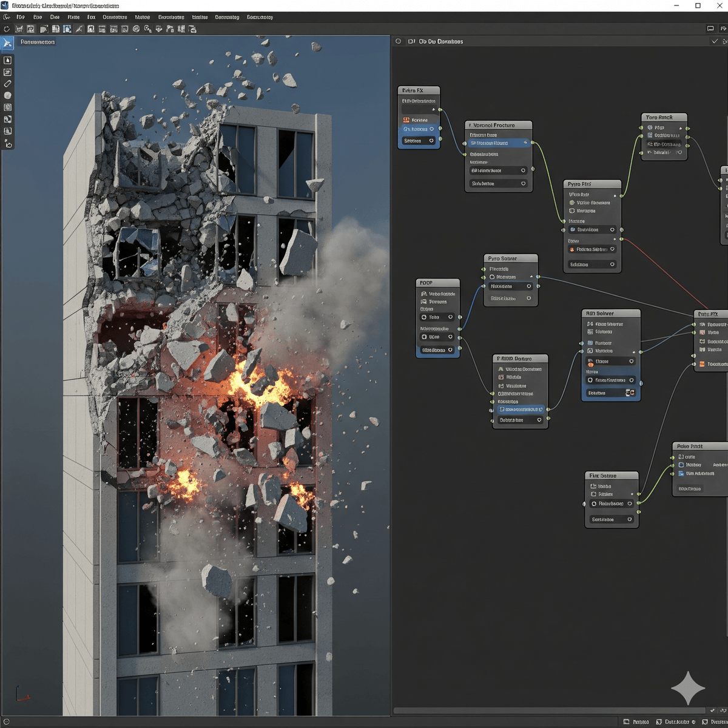
Task: Open the second menu bar item after the logo
Action: [38, 17]
